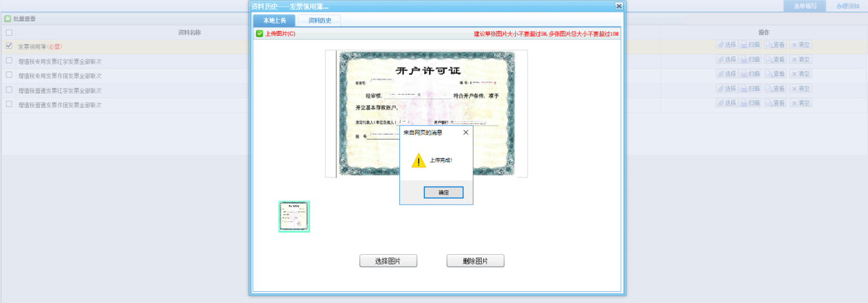Click 选择 for 增值税专用发票红字发票全部联次 row
The height and width of the screenshot is (303, 868).
727,60
